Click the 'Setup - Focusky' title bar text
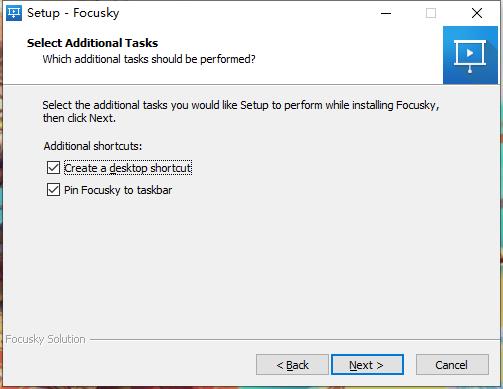The height and width of the screenshot is (389, 503). click(x=73, y=13)
